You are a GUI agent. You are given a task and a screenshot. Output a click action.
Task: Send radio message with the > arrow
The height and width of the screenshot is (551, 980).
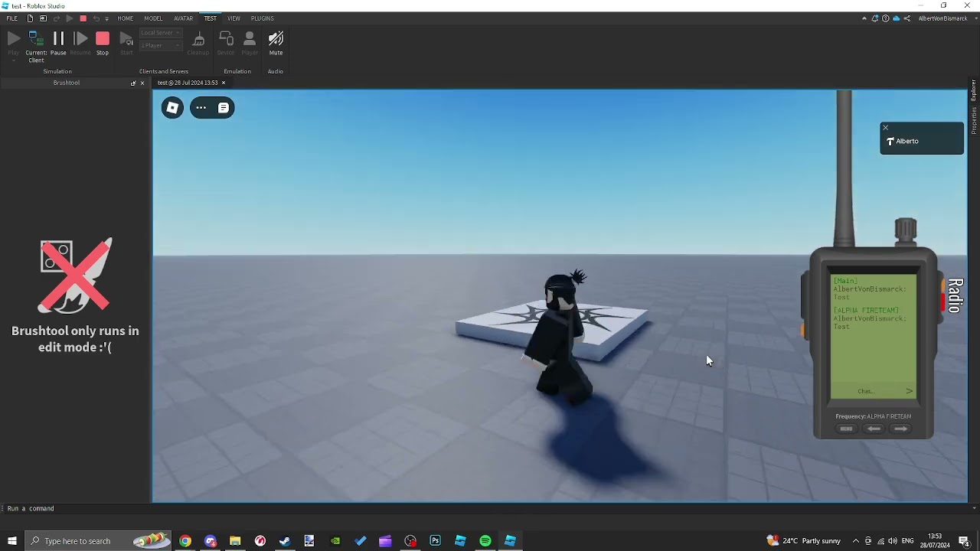tap(909, 391)
